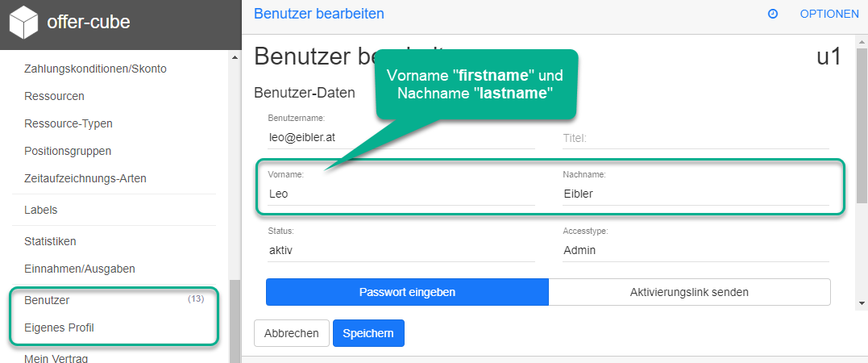Open Zahlungskonditionen/Skonto in sidebar

pyautogui.click(x=95, y=69)
